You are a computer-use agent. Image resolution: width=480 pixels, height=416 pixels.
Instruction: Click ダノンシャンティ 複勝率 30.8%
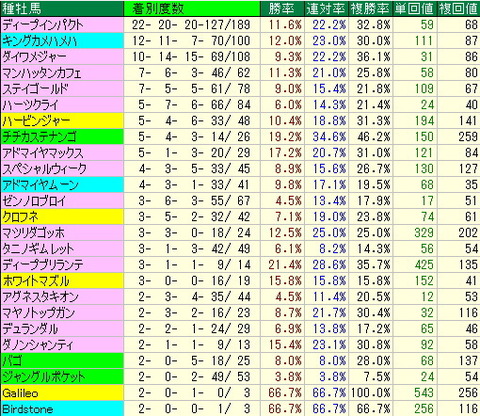[373, 345]
